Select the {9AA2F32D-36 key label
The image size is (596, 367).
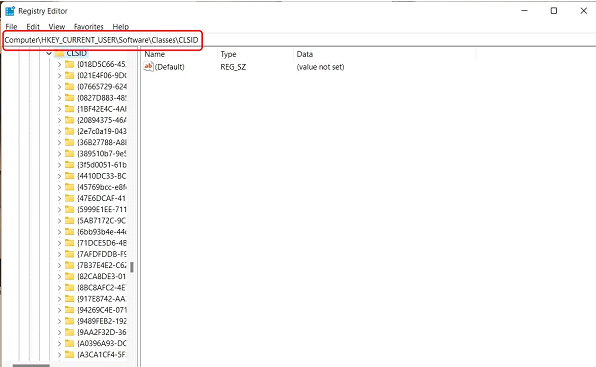[101, 332]
